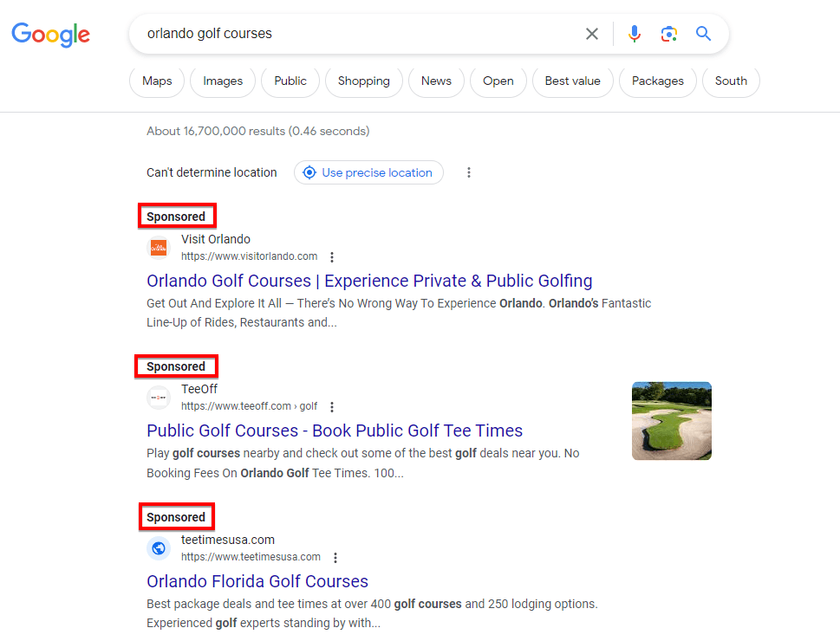Open Orlando Florida Golf Courses link
The width and height of the screenshot is (840, 641).
pos(257,581)
